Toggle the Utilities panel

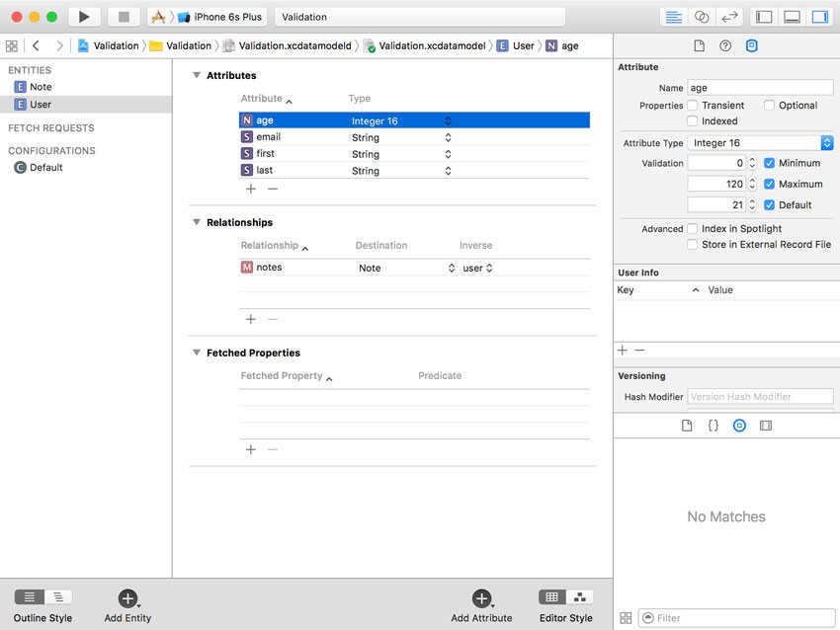[x=819, y=17]
